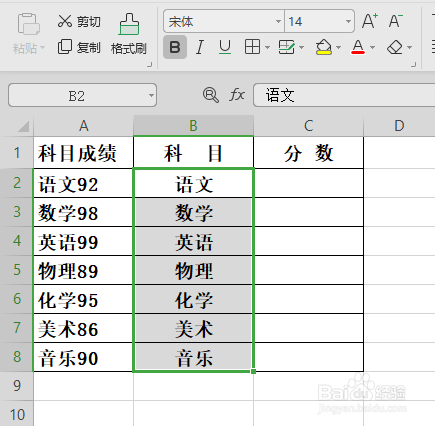The height and width of the screenshot is (426, 435).
Task: Expand the table style dropdown arrow
Action: 302,47
